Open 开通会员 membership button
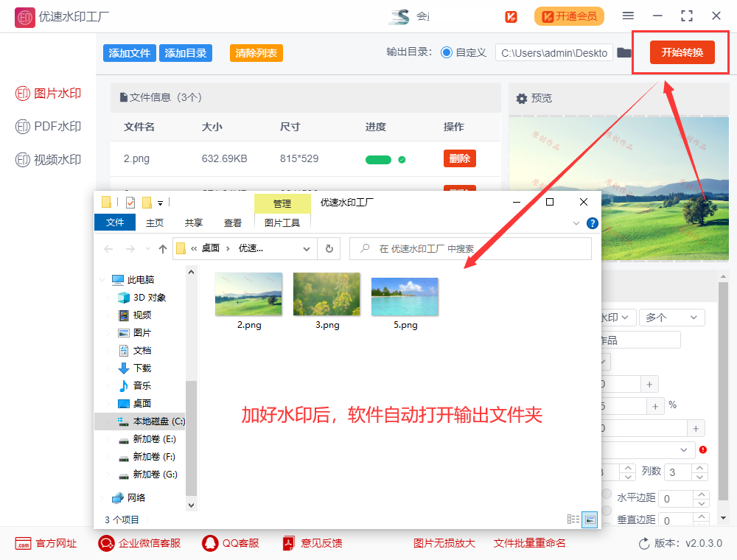Screen dimensions: 737x560 pos(569,16)
